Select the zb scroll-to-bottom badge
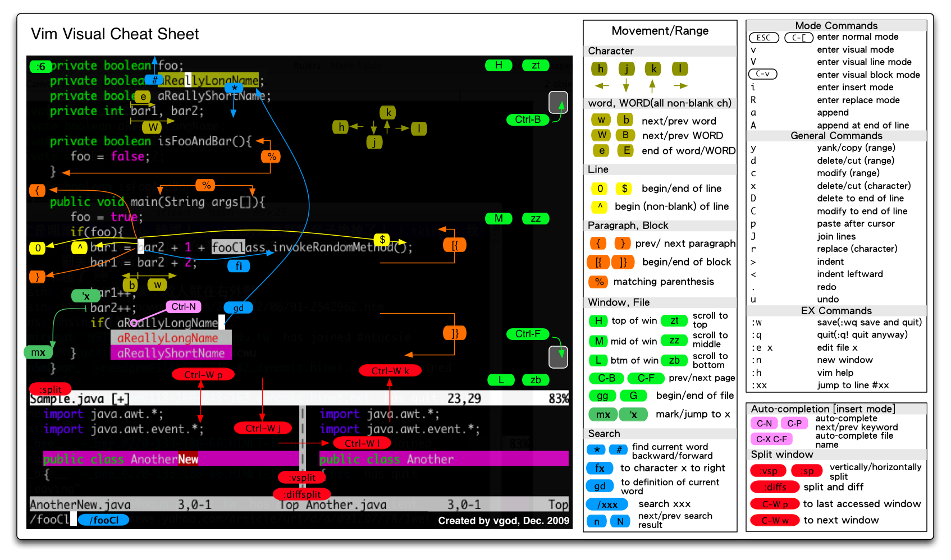The height and width of the screenshot is (560, 951). tap(674, 360)
